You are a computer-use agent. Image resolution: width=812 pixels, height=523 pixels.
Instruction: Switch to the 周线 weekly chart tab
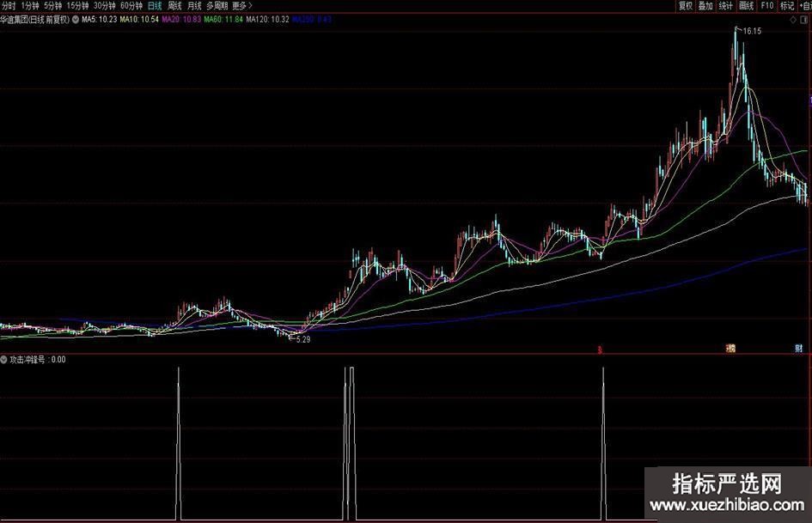click(x=174, y=6)
